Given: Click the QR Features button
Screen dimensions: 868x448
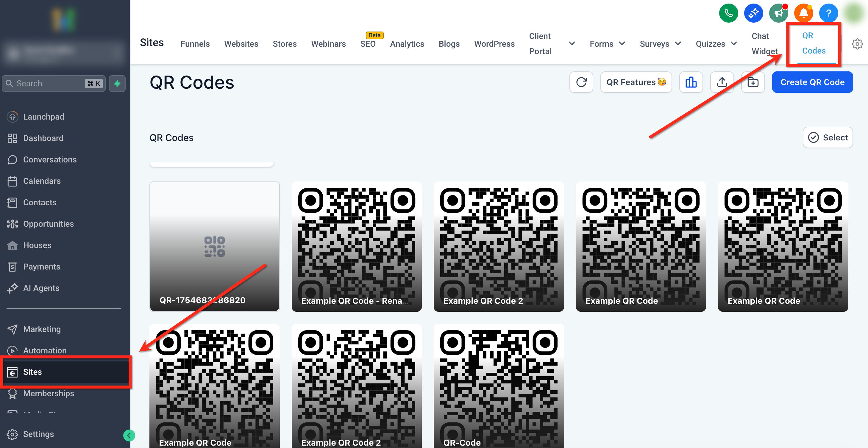Looking at the screenshot, I should pyautogui.click(x=636, y=82).
